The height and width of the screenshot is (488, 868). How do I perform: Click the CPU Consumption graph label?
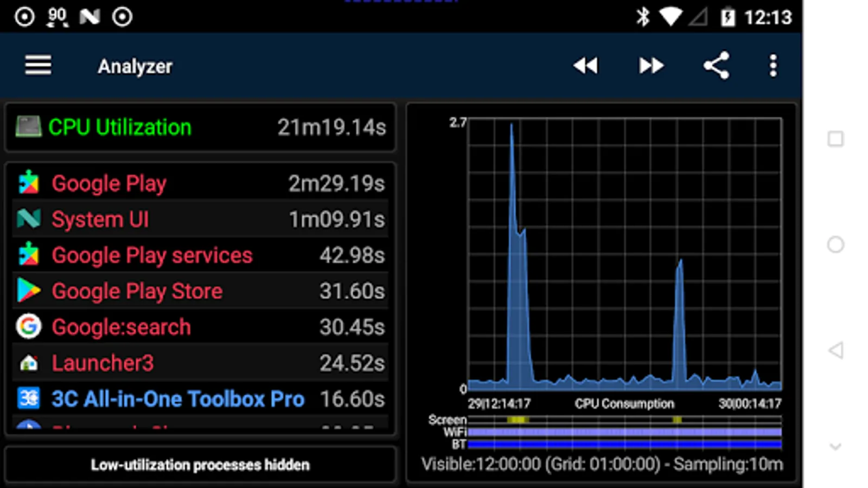click(624, 403)
